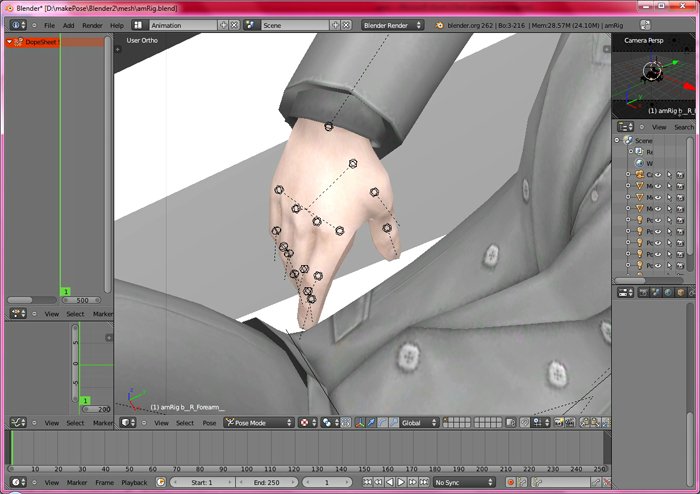Open the Frame menu in timeline
The height and width of the screenshot is (494, 700).
[104, 482]
